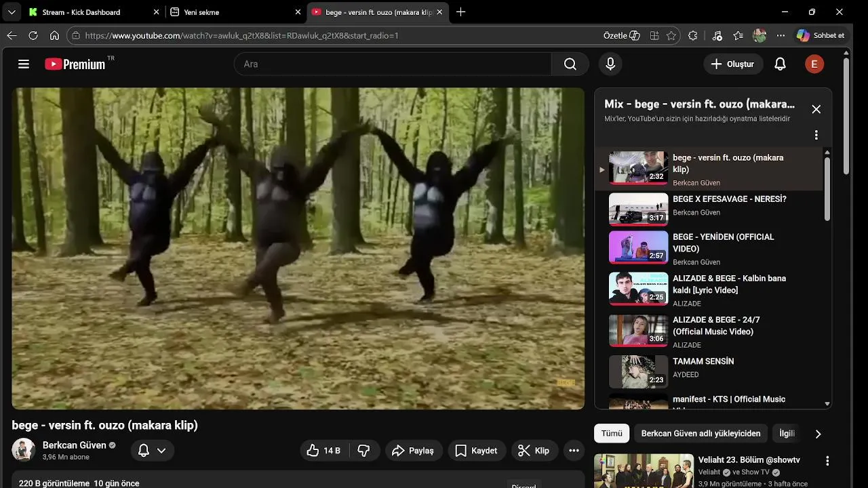Click the Mix playlist panel scrollbar
Screen dimensions: 868x488
click(x=827, y=188)
